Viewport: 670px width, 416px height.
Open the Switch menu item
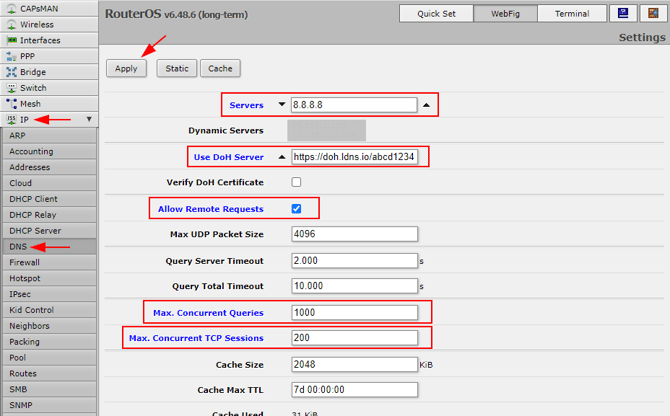point(33,88)
